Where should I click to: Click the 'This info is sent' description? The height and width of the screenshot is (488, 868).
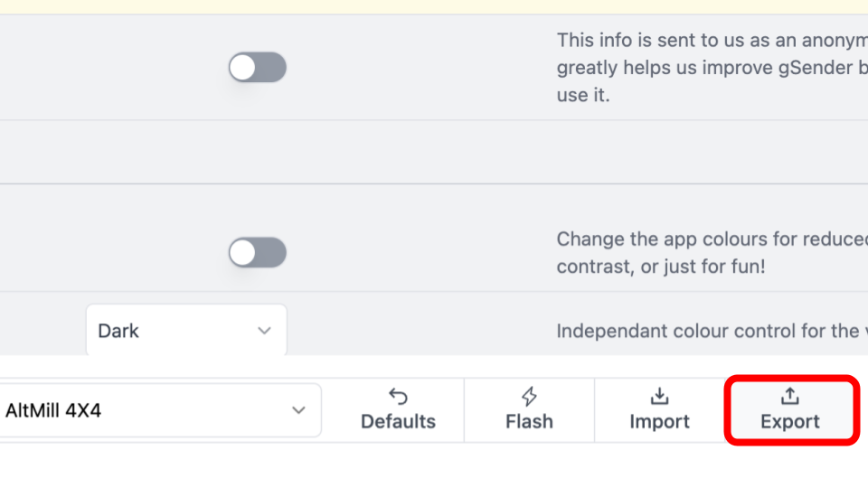pos(707,41)
